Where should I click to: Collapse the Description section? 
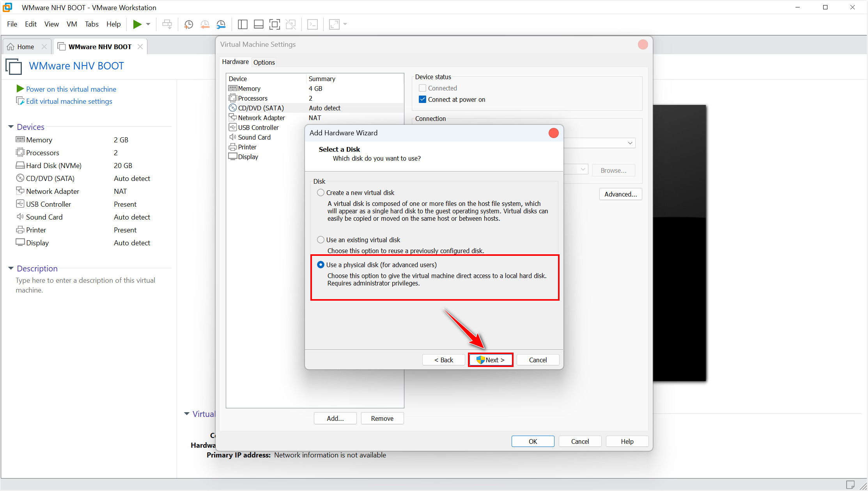click(11, 268)
